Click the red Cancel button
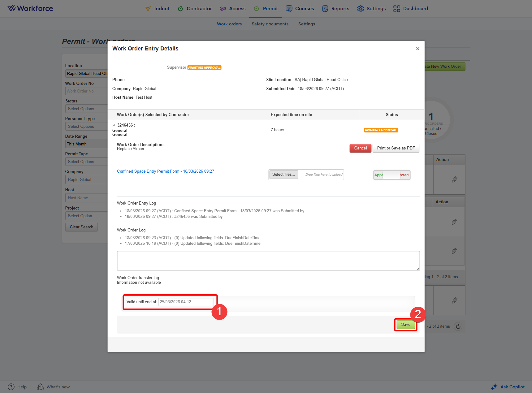Screen dimensions: 532x393 coord(360,148)
